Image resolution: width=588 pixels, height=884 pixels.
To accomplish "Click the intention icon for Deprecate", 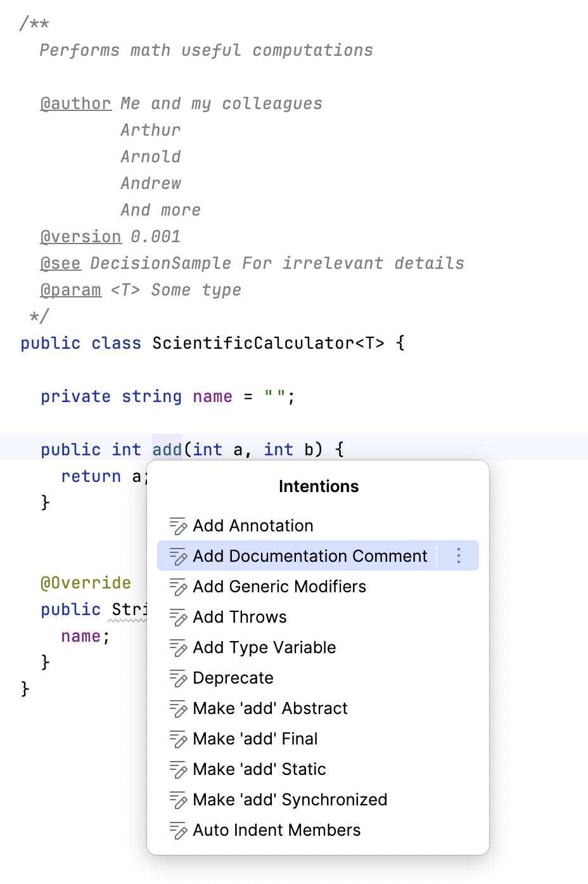I will (x=178, y=677).
